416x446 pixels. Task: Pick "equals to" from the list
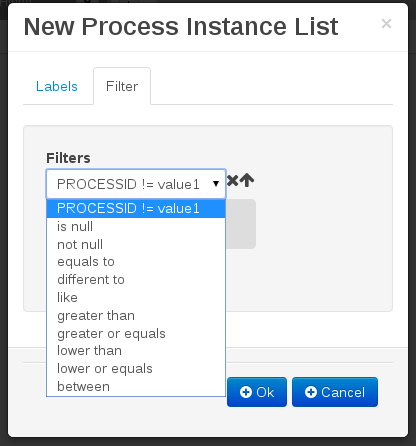pyautogui.click(x=136, y=262)
